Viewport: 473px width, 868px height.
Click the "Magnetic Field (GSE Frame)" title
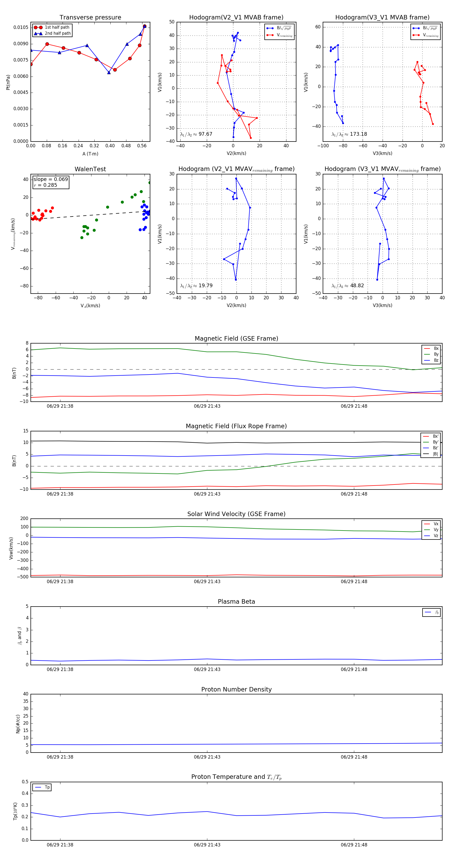point(236,339)
